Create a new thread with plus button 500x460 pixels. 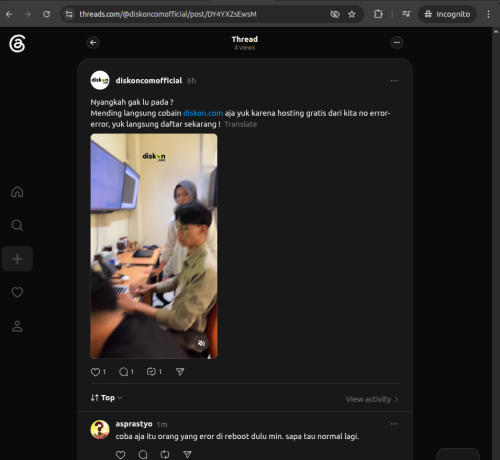[17, 259]
